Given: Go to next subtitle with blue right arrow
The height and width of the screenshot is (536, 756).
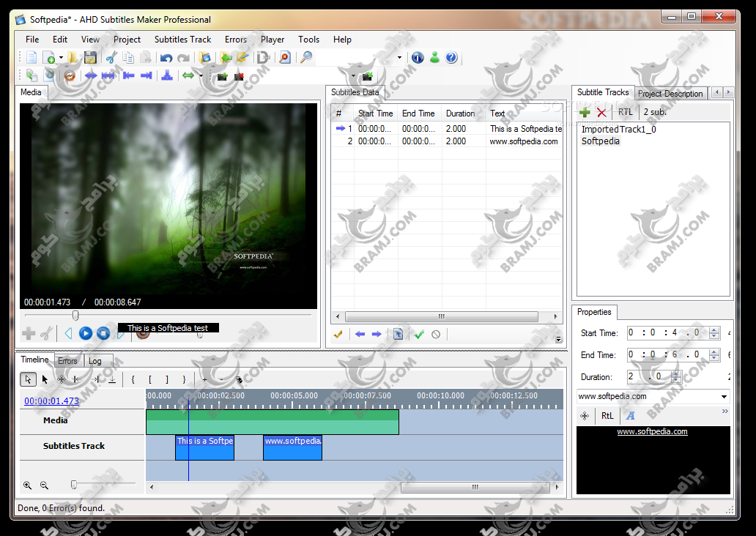Looking at the screenshot, I should pos(377,334).
